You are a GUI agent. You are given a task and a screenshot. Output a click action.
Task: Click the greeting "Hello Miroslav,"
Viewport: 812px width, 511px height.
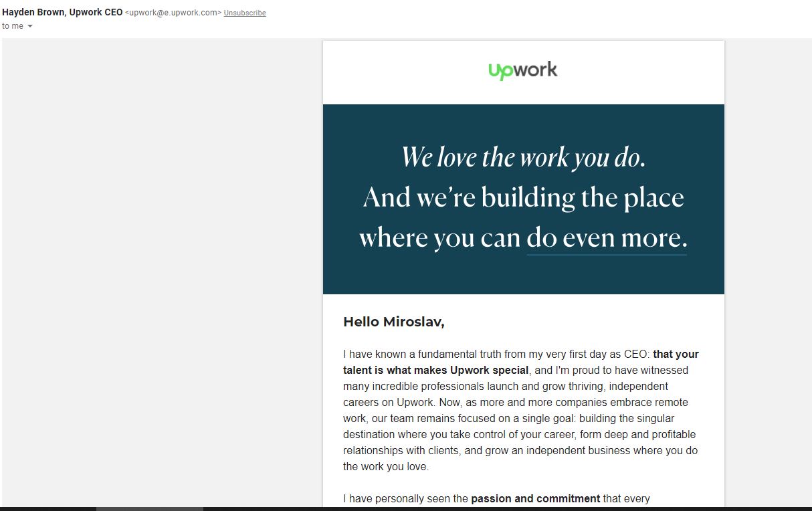[394, 322]
